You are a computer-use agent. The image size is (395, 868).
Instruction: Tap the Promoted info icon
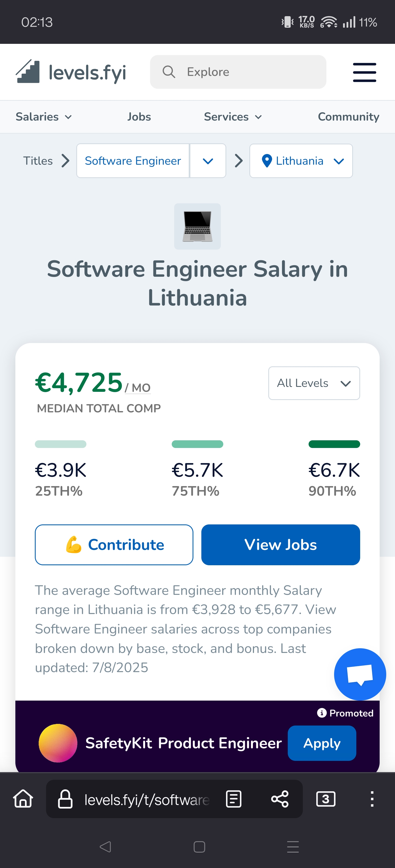[321, 713]
